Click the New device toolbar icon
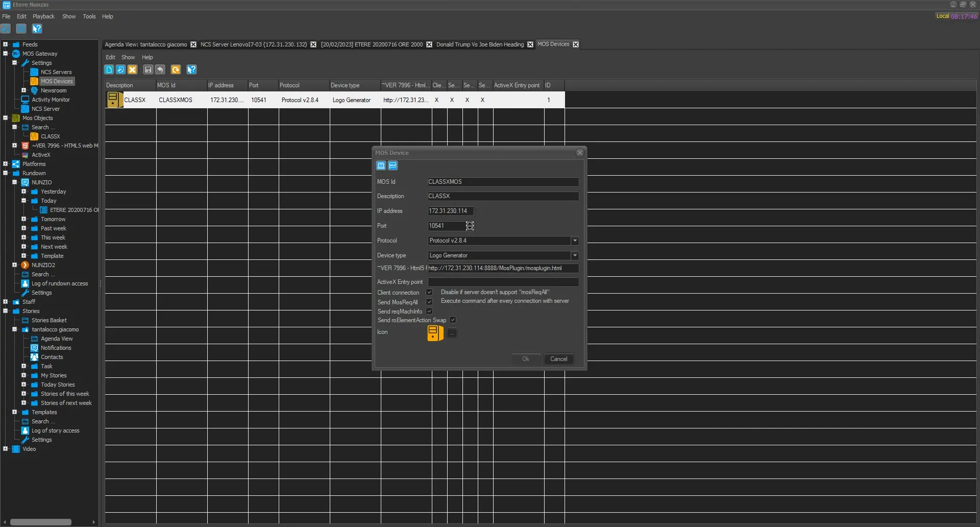 click(109, 69)
